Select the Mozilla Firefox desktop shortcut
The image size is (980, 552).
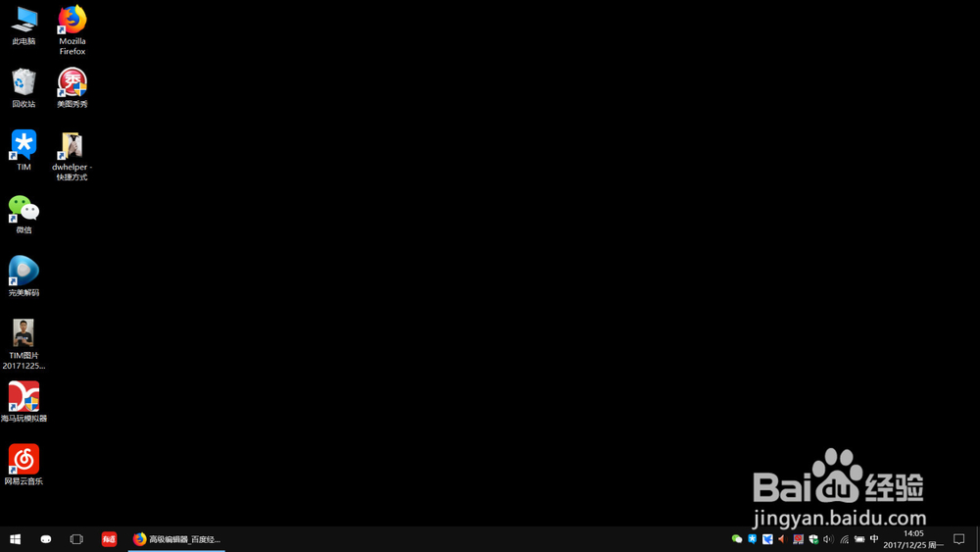[72, 29]
